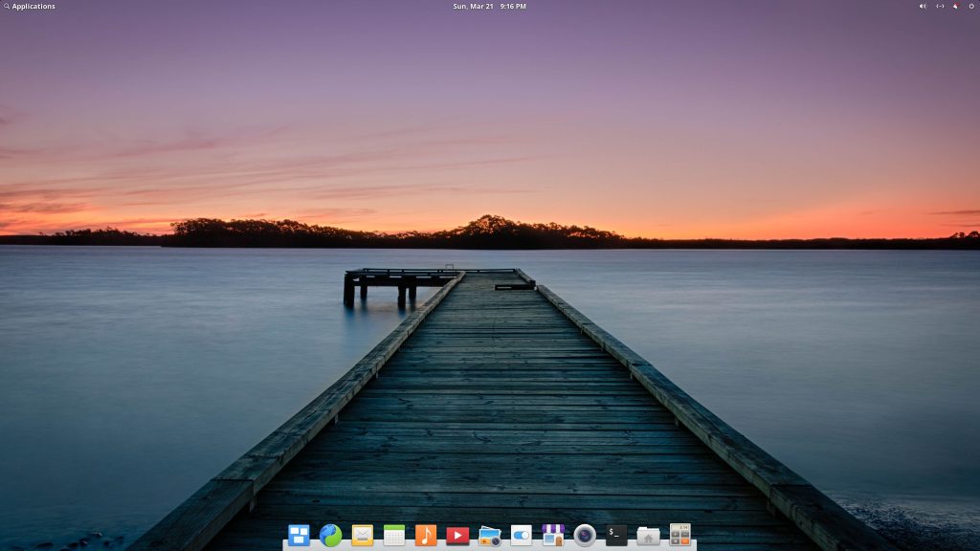This screenshot has width=980, height=551.
Task: Open the session power menu
Action: (971, 7)
